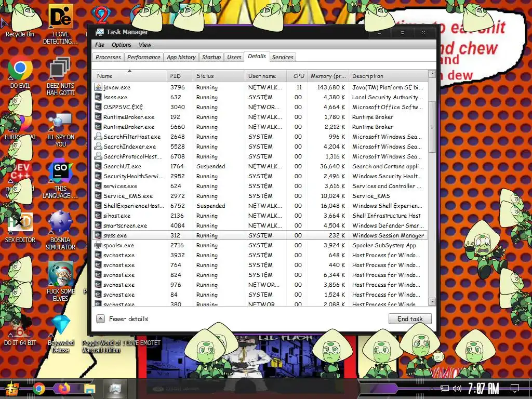Image resolution: width=532 pixels, height=399 pixels.
Task: Sort by the PID column header
Action: click(x=180, y=76)
